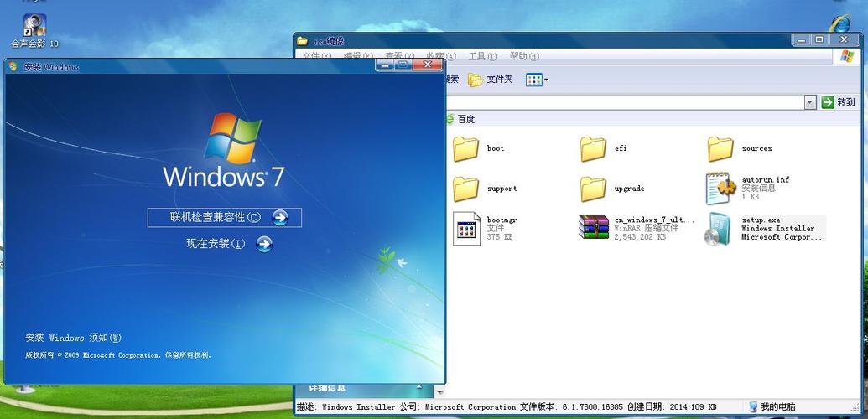Click the arrow icon beside 联机检查兼容性
The height and width of the screenshot is (419, 868).
[x=280, y=218]
